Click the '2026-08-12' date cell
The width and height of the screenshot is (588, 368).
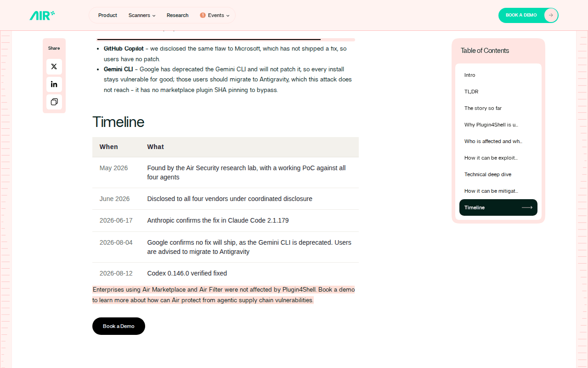pos(116,273)
